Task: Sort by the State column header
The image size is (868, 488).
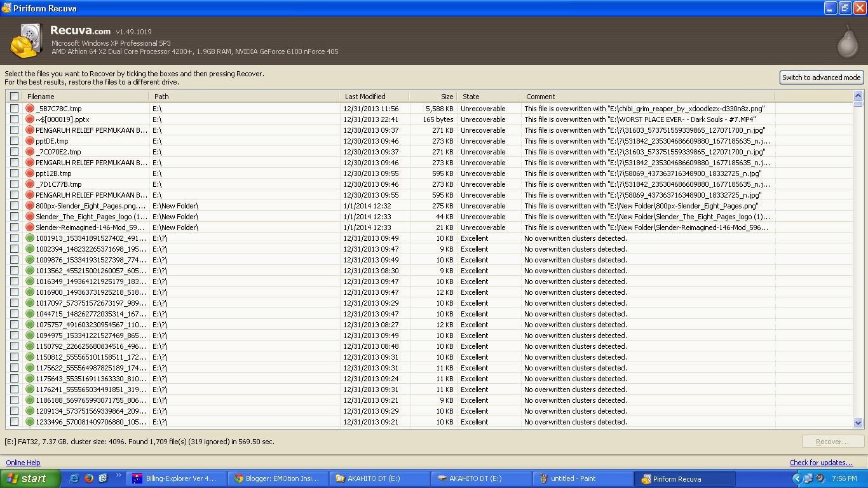Action: click(x=489, y=97)
